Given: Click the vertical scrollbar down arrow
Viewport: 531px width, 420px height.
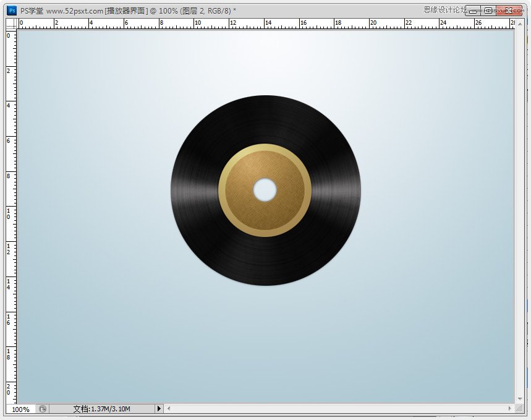Looking at the screenshot, I should click(519, 400).
